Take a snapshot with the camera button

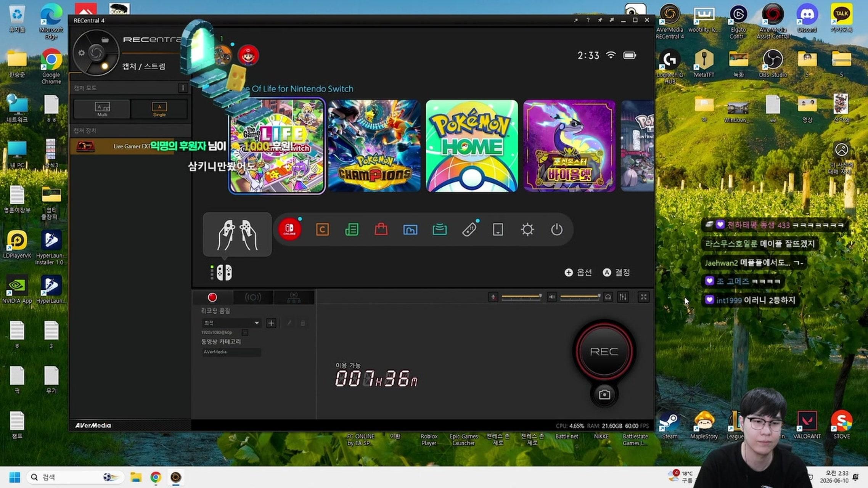click(x=604, y=395)
